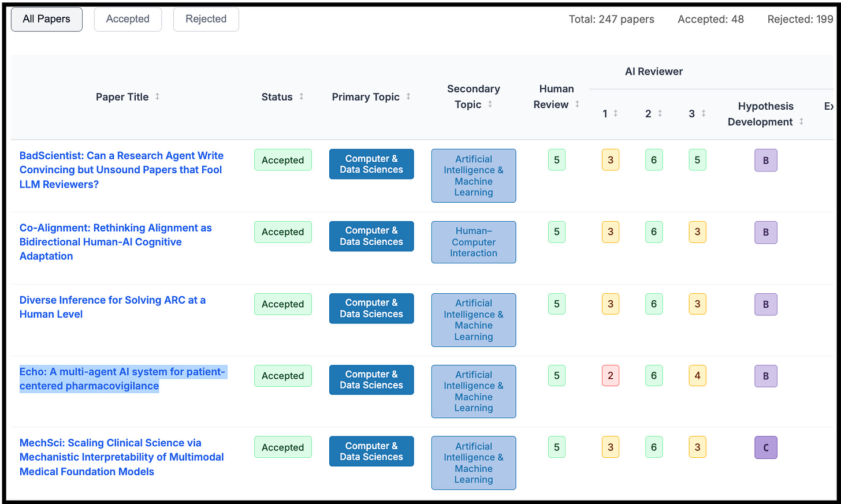Click the Hypothesis Development sort icon
This screenshot has width=841, height=504.
point(802,122)
